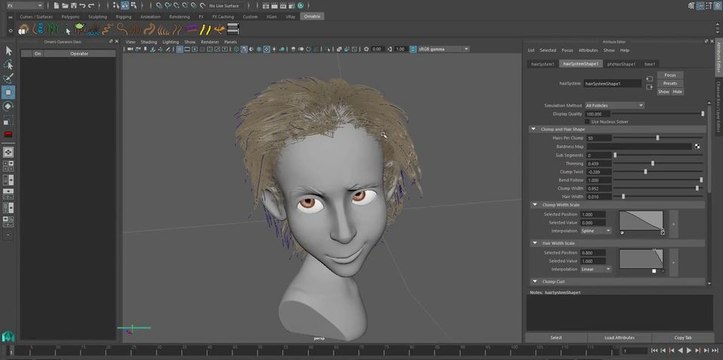Viewport: 723px width, 360px height.
Task: Click the Hide button
Action: pyautogui.click(x=677, y=92)
